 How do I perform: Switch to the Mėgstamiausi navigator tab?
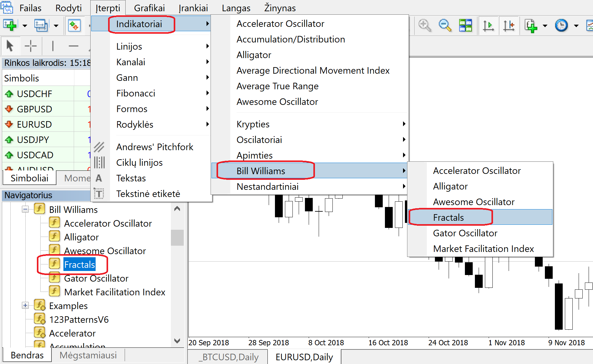88,355
